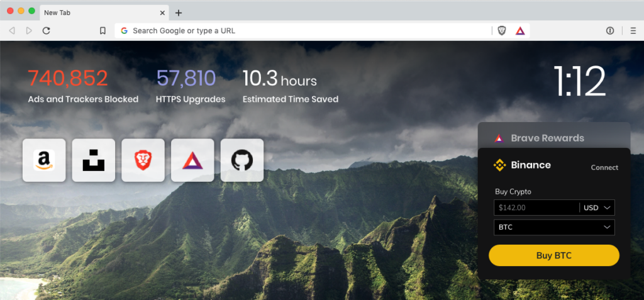Open the Brave lion shortcut tile
Viewport: 644px width, 300px height.
click(x=143, y=160)
